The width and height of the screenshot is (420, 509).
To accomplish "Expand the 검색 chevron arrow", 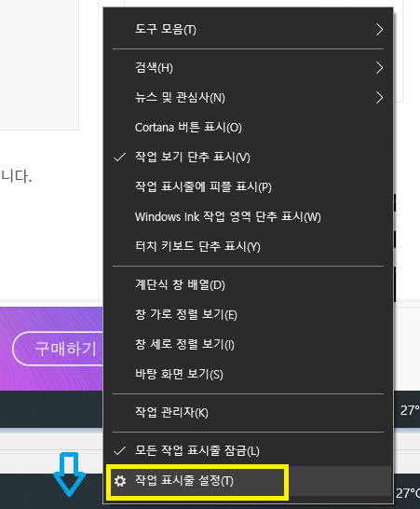I will (379, 68).
